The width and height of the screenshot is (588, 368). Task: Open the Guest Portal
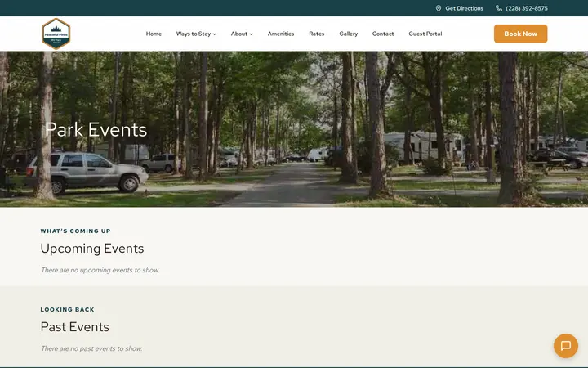click(x=425, y=34)
